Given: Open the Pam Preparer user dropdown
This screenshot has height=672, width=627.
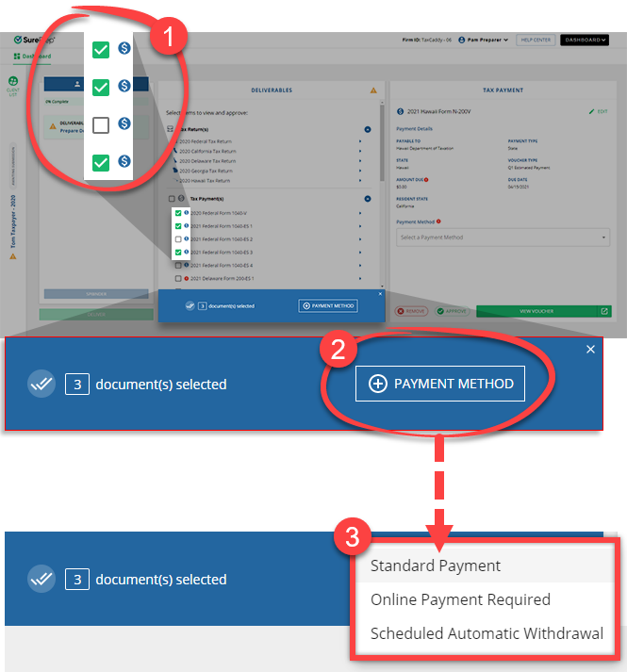Looking at the screenshot, I should (484, 40).
